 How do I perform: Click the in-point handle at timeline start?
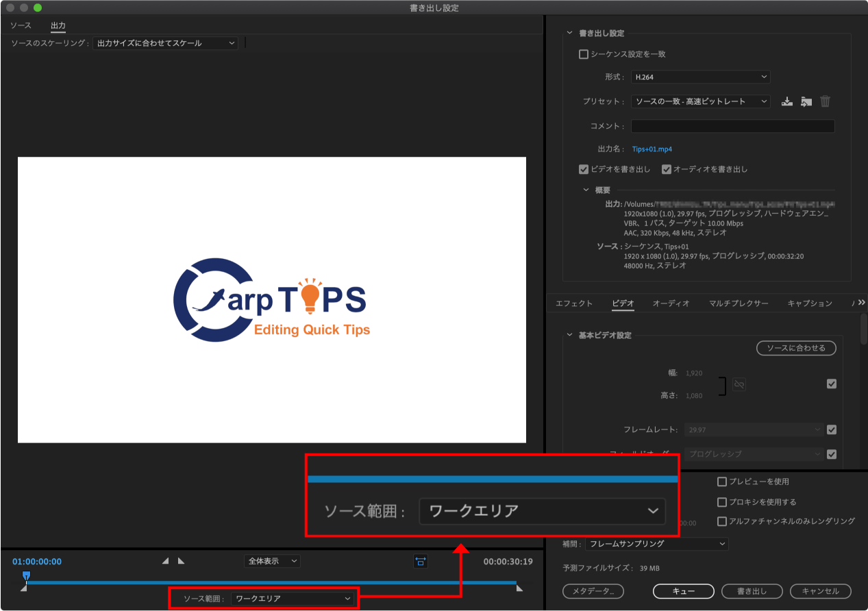(24, 588)
